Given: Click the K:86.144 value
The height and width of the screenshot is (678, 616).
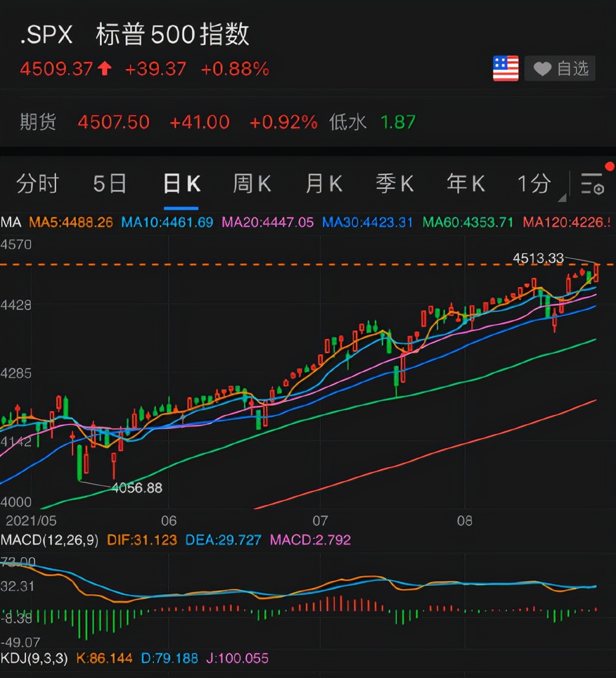Looking at the screenshot, I should point(104,658).
